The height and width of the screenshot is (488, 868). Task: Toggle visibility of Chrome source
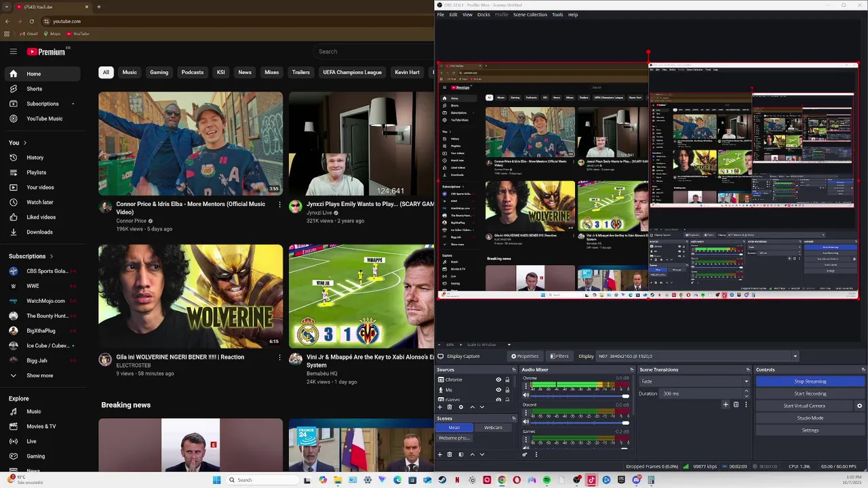[498, 380]
